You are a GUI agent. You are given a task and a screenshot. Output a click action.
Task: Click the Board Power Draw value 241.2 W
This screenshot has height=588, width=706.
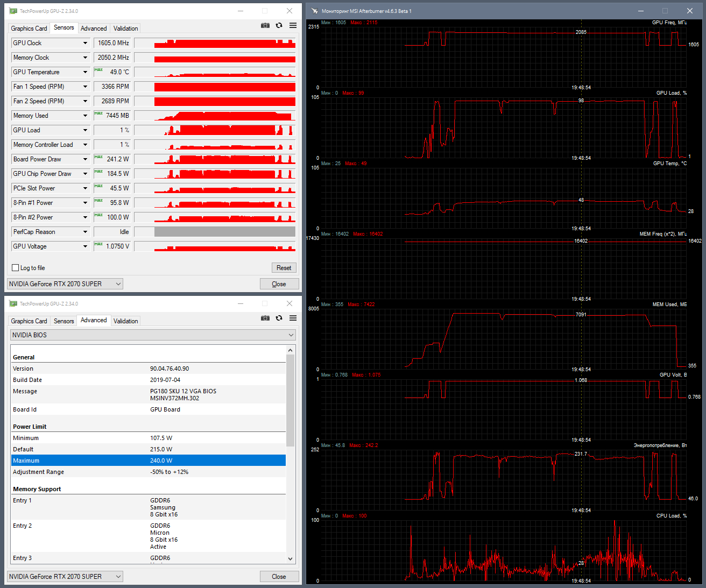tap(112, 159)
